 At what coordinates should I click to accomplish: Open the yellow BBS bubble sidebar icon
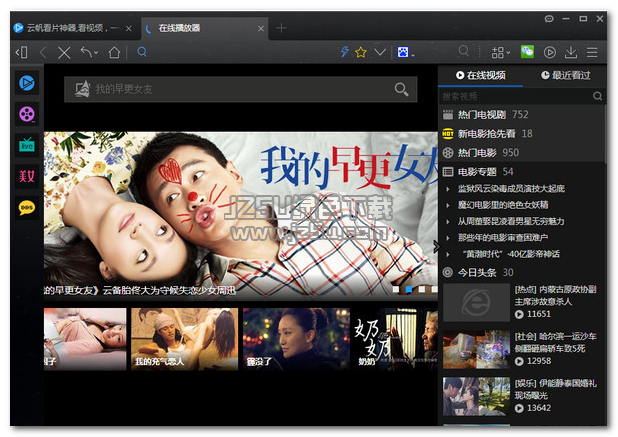[x=27, y=207]
